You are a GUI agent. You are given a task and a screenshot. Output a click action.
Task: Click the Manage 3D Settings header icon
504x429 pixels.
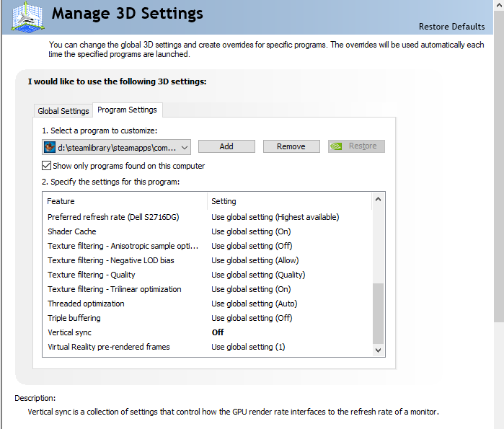tap(26, 17)
